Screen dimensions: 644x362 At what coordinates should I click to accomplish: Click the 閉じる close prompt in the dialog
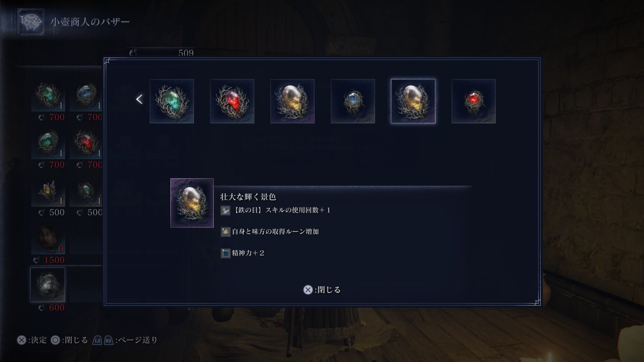click(322, 290)
